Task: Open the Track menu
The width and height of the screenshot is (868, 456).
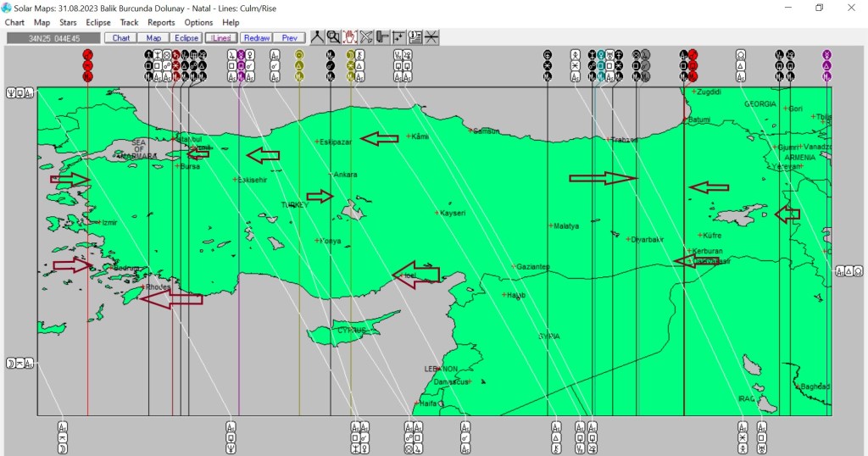Action: 129,23
